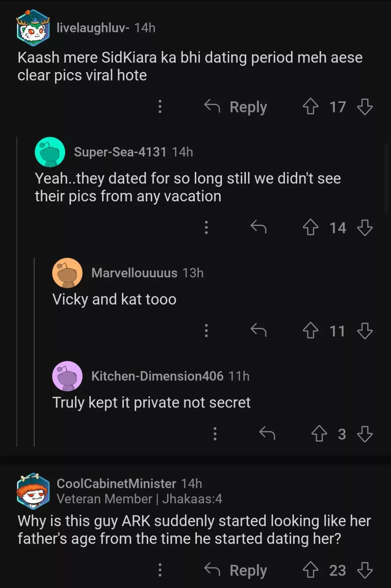
Task: Downvote the Marvellouuuus comment
Action: (365, 331)
